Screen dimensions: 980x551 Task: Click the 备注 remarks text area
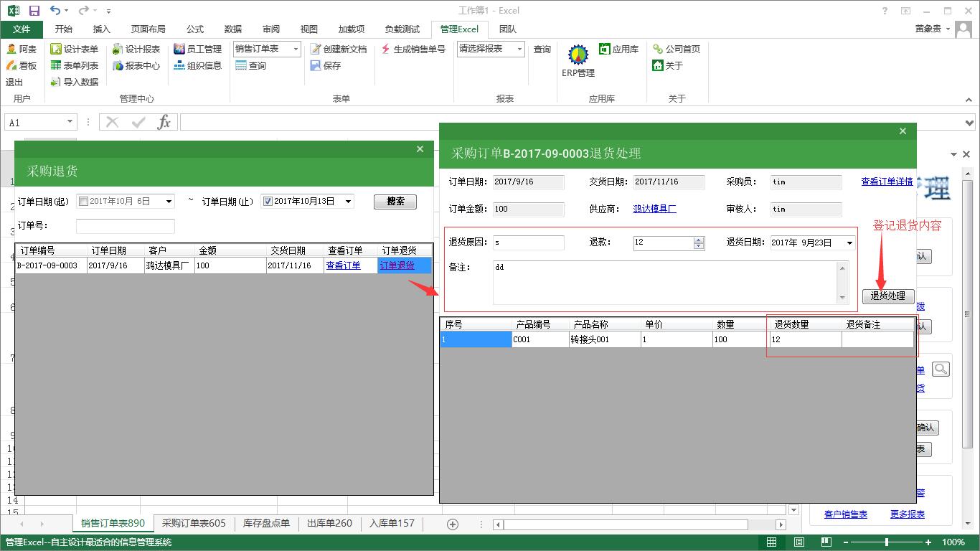point(664,282)
